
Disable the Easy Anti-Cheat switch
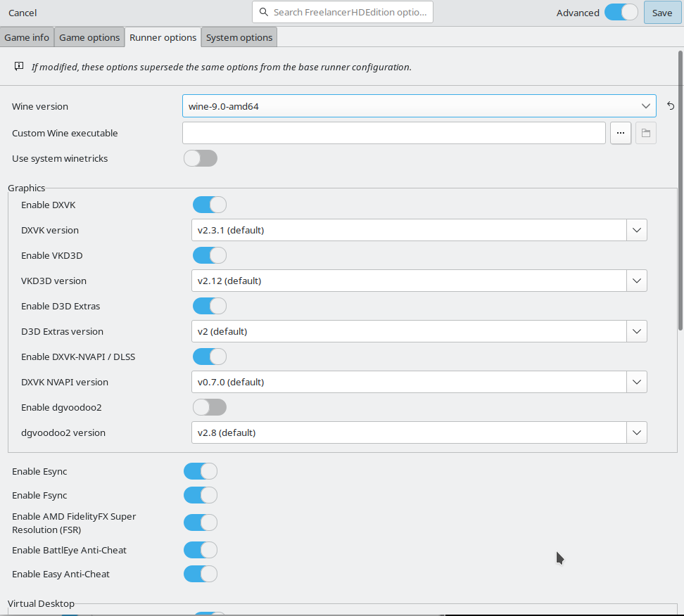coord(201,574)
